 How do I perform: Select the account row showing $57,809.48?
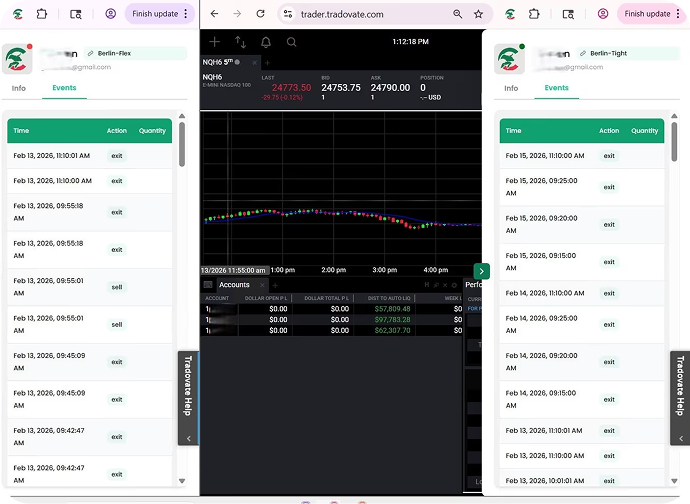point(333,309)
